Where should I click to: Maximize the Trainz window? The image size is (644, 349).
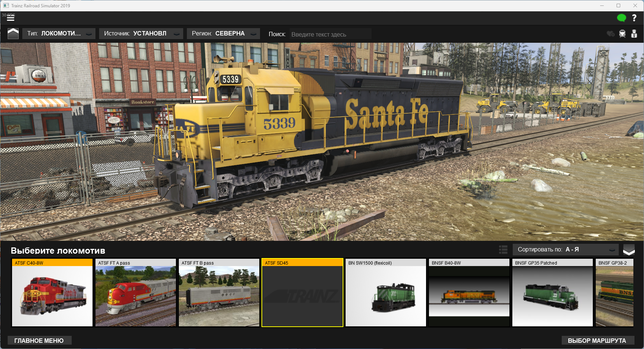tap(618, 5)
